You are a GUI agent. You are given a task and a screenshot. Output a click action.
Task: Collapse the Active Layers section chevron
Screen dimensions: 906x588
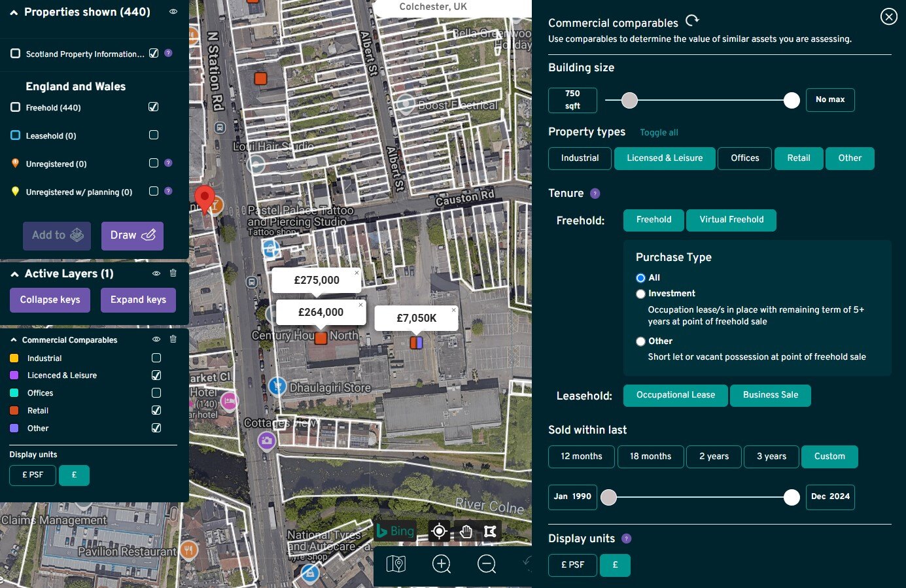[14, 274]
